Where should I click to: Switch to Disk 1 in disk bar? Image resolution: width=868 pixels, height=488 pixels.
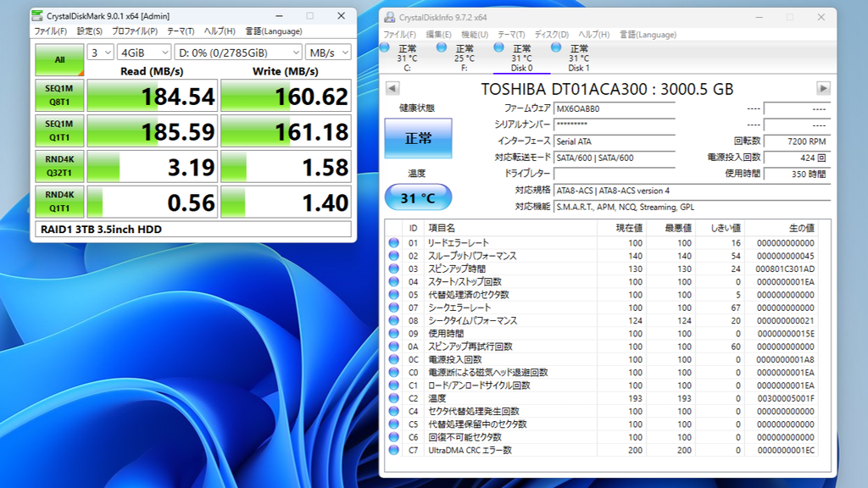pyautogui.click(x=578, y=58)
